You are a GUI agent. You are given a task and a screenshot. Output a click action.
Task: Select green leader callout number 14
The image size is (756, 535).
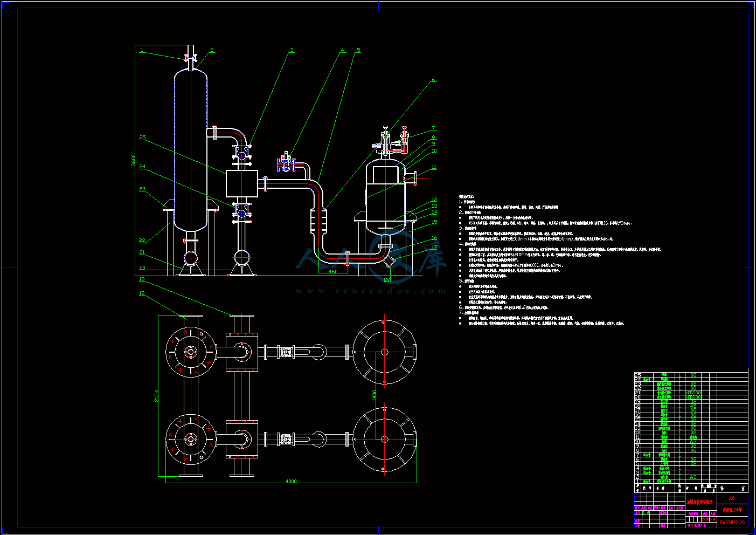[434, 212]
